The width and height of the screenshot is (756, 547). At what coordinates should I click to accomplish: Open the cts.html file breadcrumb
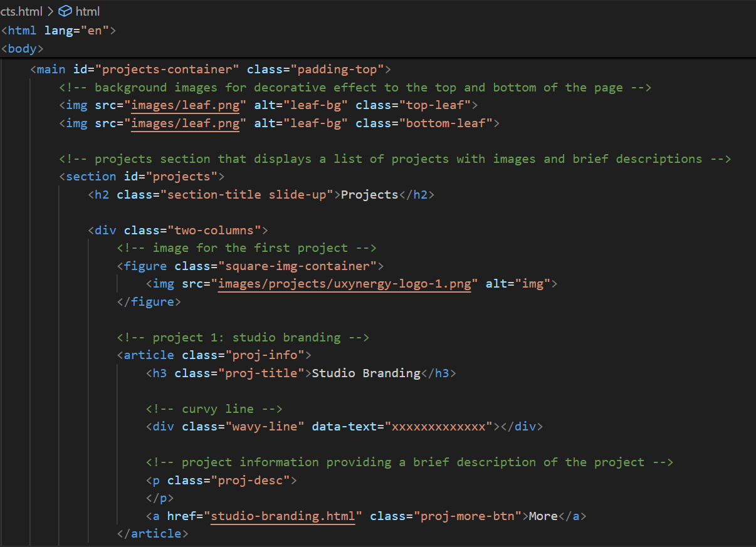point(22,11)
